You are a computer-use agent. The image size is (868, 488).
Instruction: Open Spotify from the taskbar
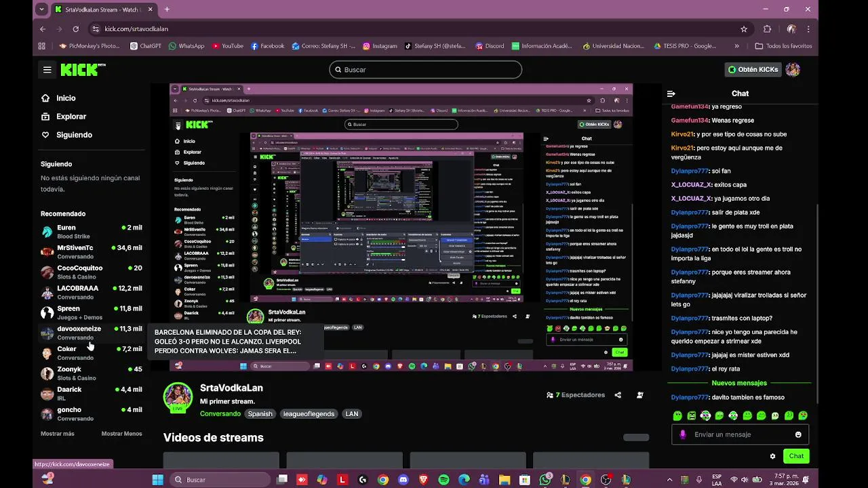[444, 480]
